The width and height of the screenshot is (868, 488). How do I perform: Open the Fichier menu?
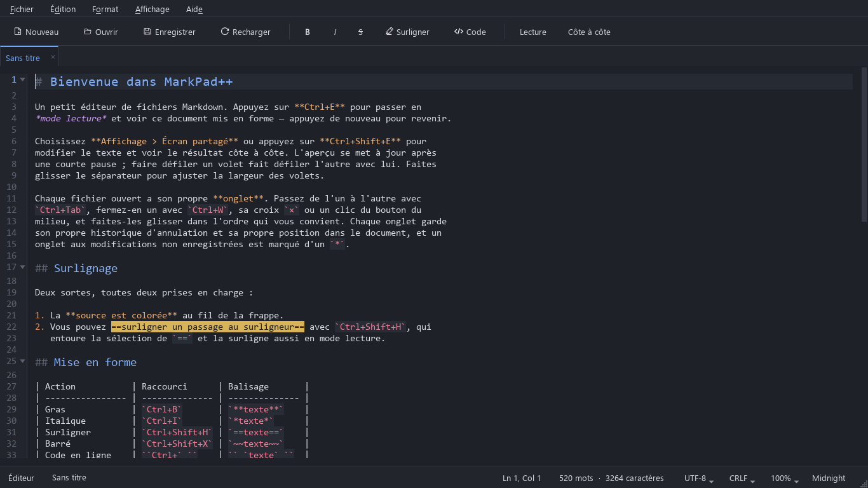click(x=22, y=9)
